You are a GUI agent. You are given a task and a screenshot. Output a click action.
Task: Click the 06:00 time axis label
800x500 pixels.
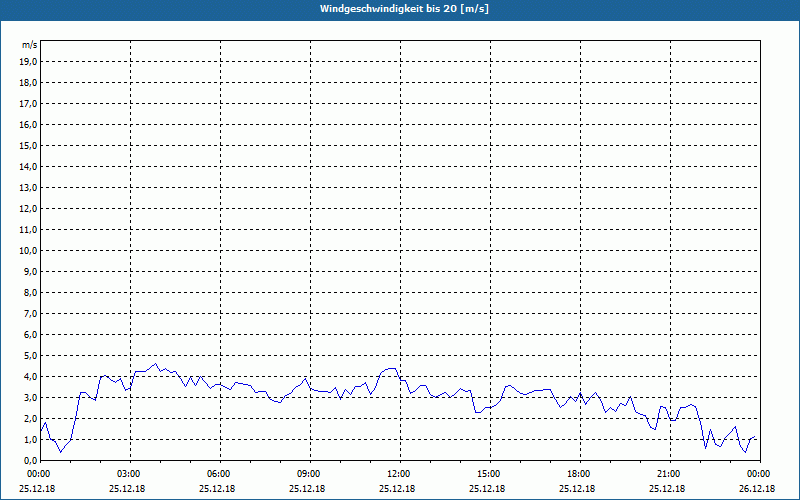point(220,474)
